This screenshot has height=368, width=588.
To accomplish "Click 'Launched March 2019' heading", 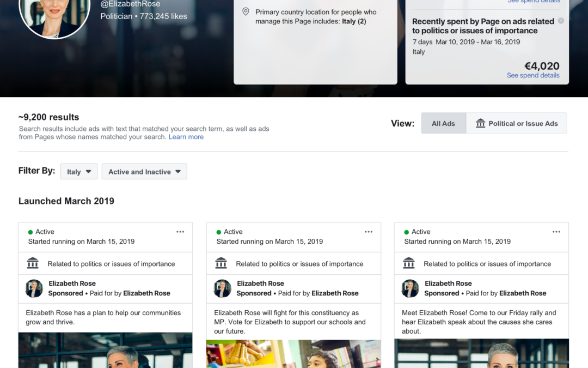I will 66,201.
